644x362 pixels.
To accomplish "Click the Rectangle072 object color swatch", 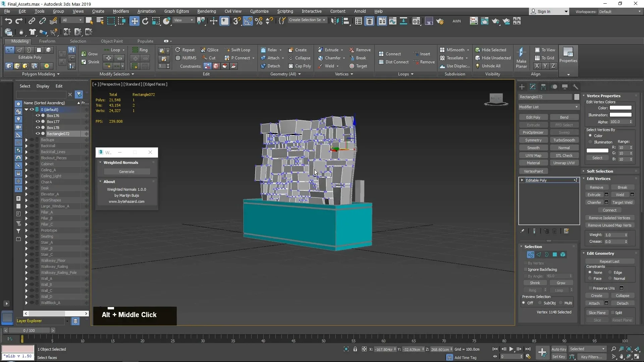I will tap(576, 97).
